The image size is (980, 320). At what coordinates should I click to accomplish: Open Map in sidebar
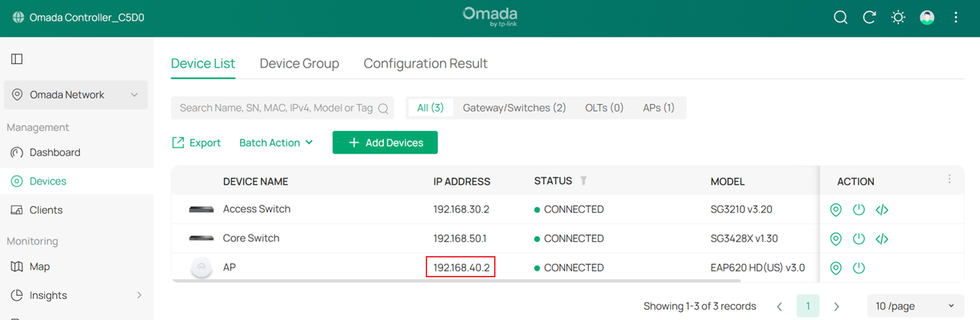[39, 267]
